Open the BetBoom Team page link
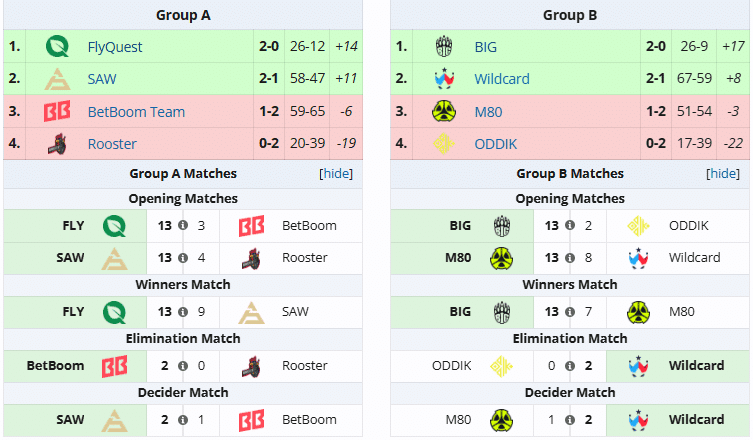 pyautogui.click(x=136, y=112)
